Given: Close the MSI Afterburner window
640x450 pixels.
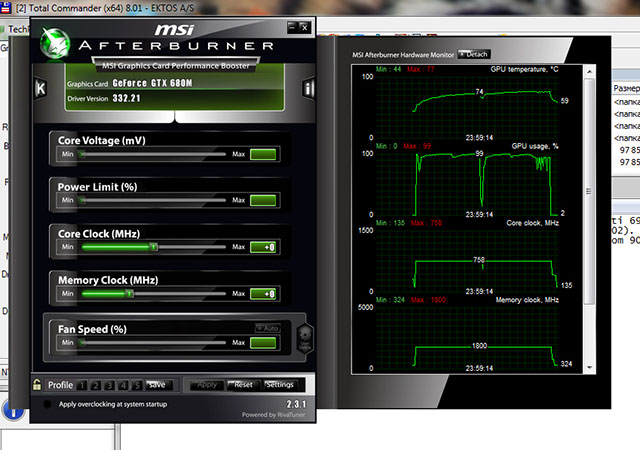Looking at the screenshot, I should (304, 27).
